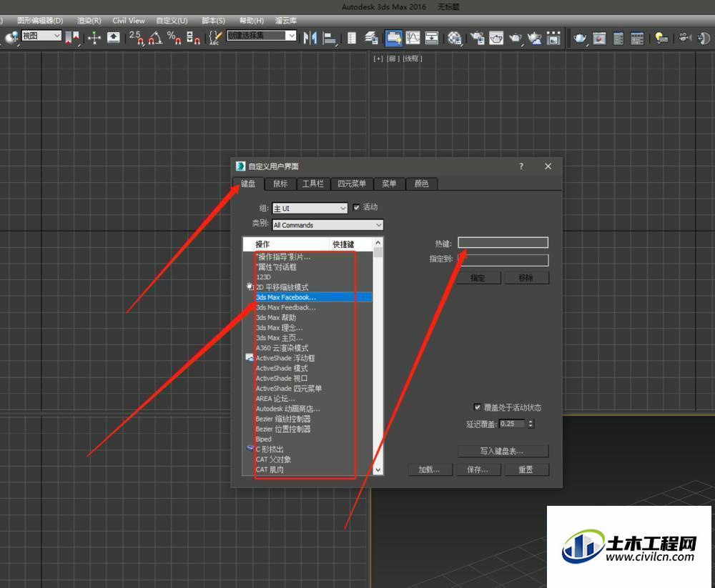
Task: Open the Scene Explorer toggle icon
Action: pyautogui.click(x=352, y=37)
